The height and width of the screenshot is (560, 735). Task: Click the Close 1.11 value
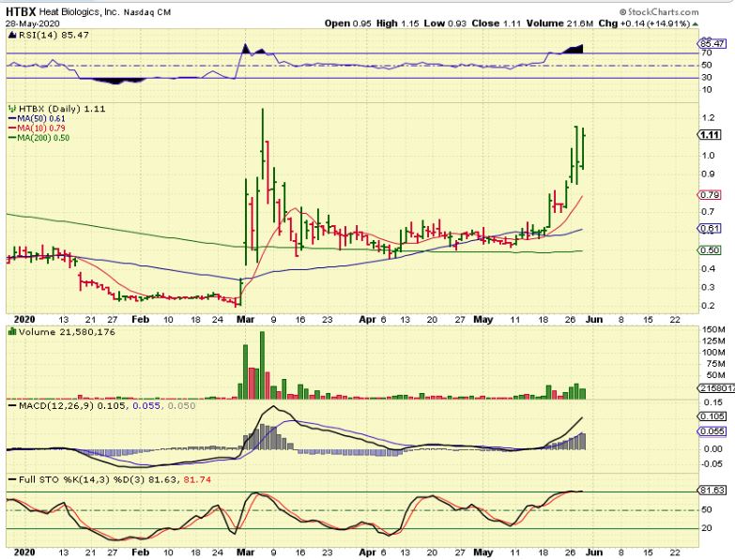(497, 23)
